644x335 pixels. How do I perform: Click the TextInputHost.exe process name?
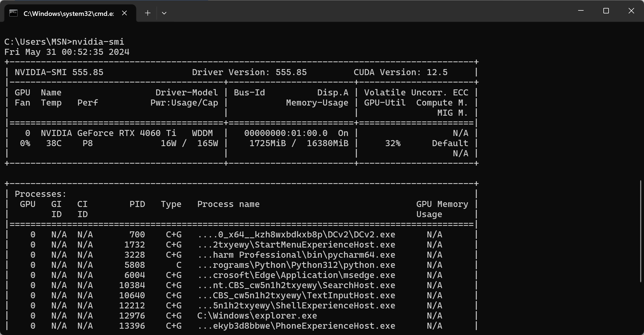(x=296, y=295)
